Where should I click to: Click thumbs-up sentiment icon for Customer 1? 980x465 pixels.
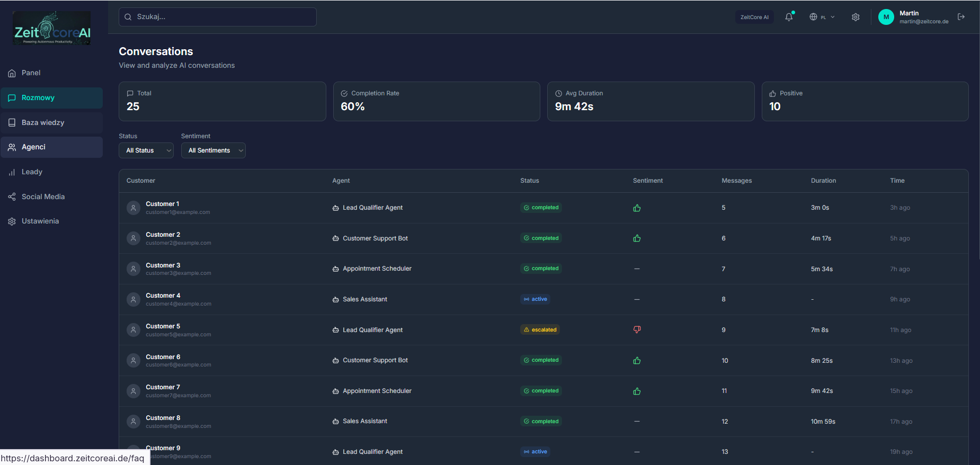(x=637, y=208)
